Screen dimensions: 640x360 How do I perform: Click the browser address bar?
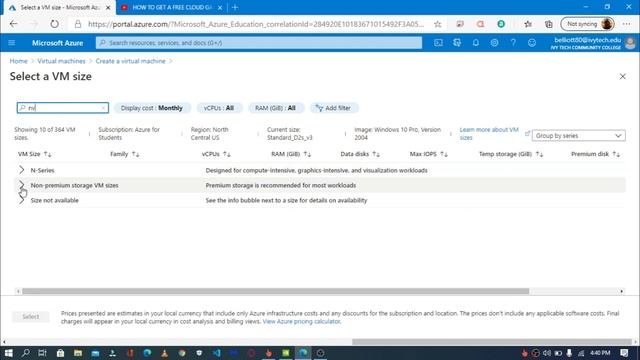tap(256, 24)
